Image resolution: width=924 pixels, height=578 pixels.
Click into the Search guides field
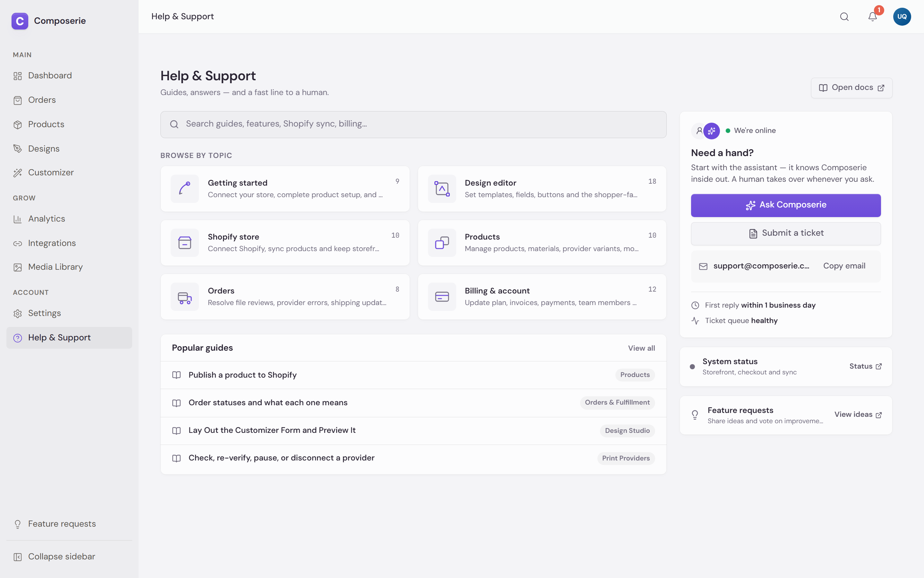coord(414,125)
